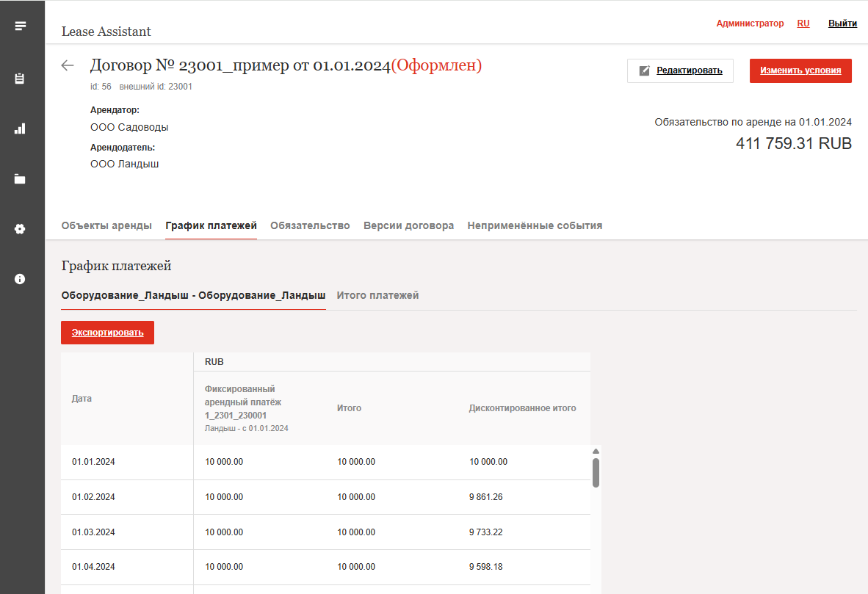Switch to Итого платежей view
Image resolution: width=868 pixels, height=594 pixels.
[x=377, y=295]
